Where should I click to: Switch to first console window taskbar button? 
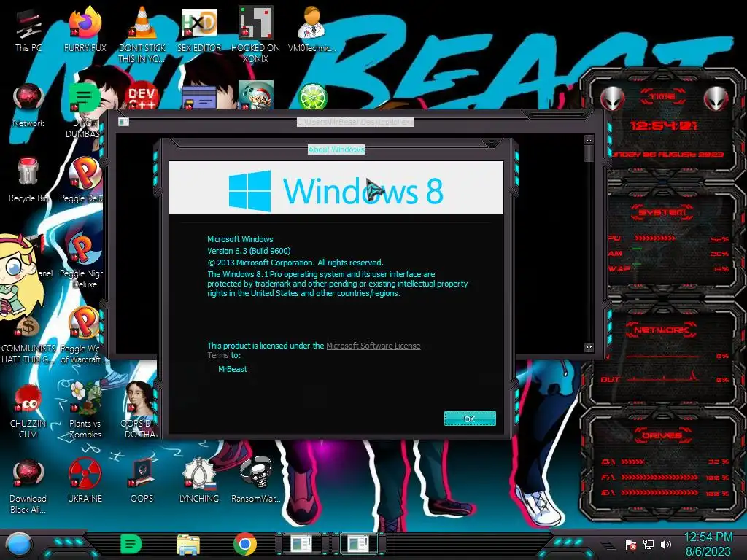302,544
